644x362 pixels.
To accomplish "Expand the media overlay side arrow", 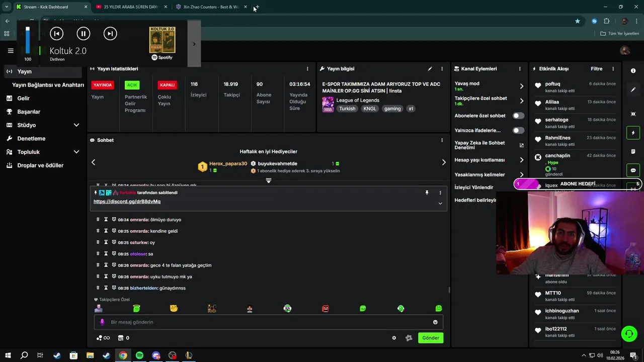I will [x=194, y=44].
